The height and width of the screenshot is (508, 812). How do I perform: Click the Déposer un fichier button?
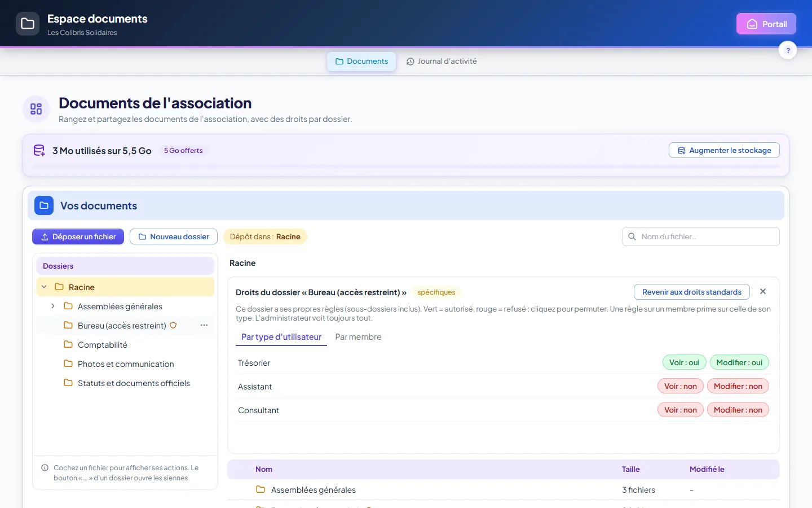(78, 237)
